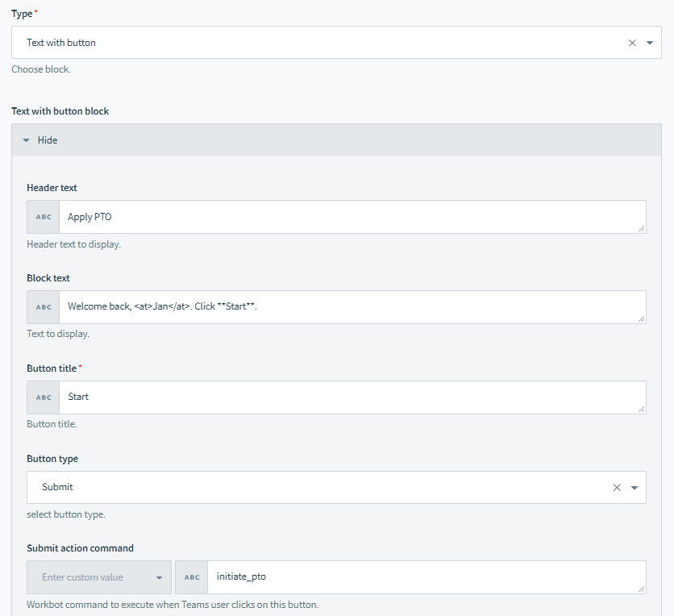Click the ABC icon beside Button title
This screenshot has height=616, width=674.
[x=44, y=397]
